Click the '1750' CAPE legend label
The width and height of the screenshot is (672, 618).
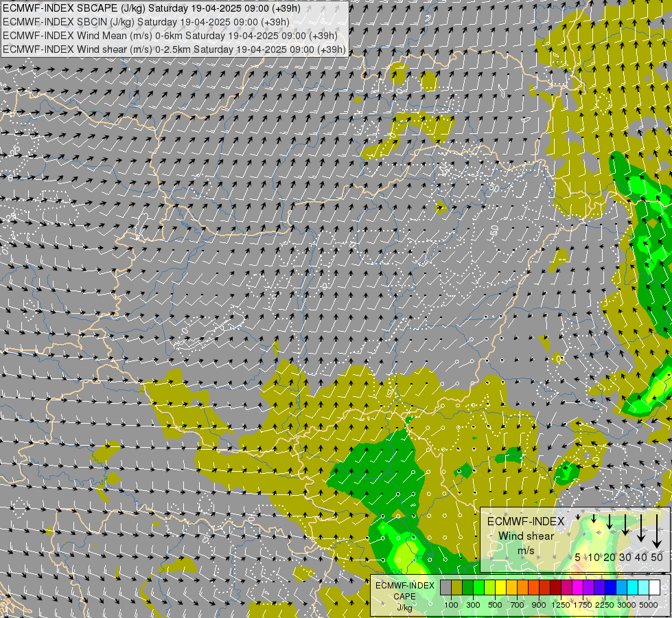coord(583,605)
